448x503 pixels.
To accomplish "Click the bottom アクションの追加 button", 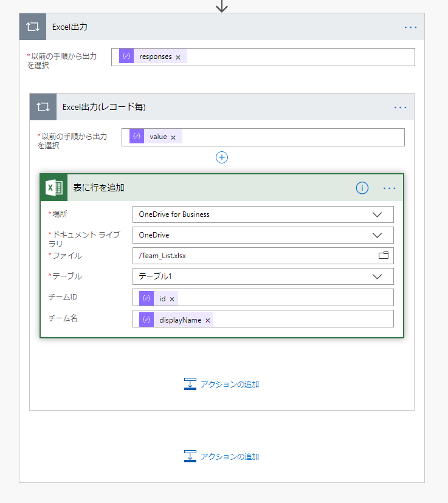I will click(x=221, y=456).
